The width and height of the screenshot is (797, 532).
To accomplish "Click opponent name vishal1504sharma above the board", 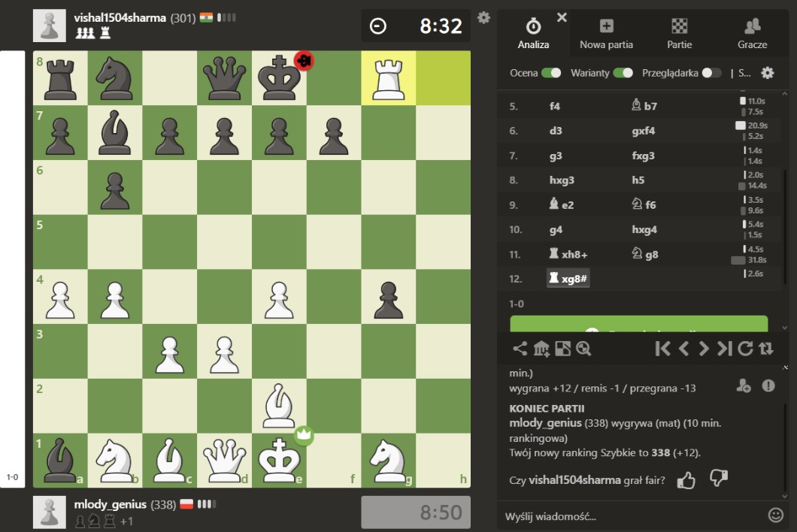I will click(120, 17).
